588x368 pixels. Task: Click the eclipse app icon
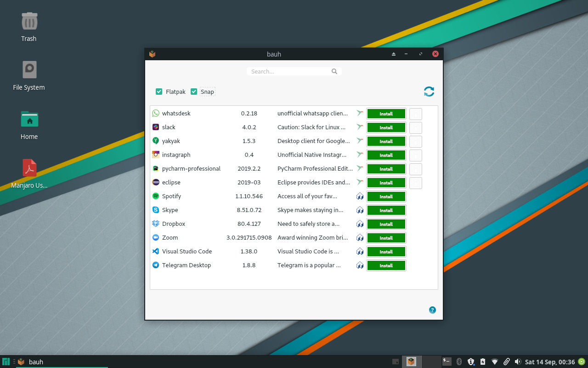[156, 182]
